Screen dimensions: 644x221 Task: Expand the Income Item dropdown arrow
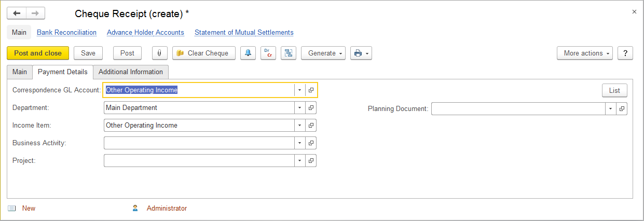click(299, 126)
